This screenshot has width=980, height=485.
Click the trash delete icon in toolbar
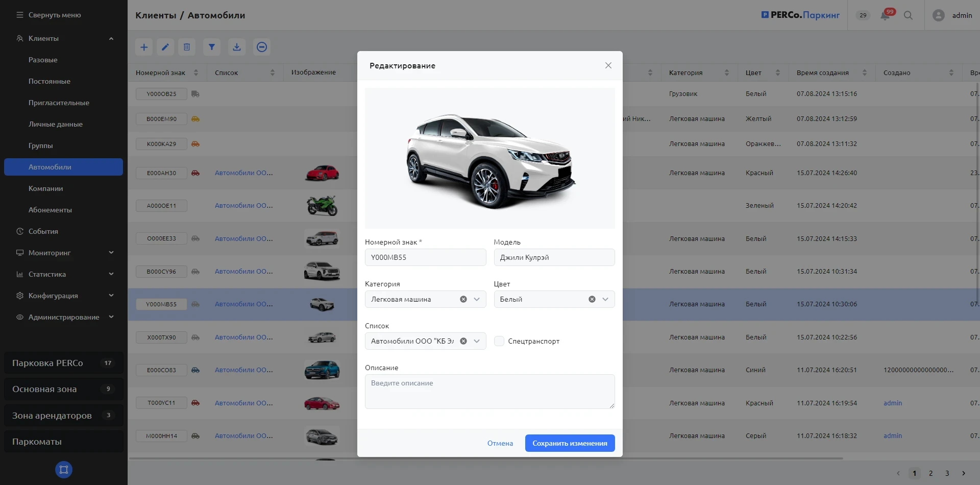pos(187,47)
